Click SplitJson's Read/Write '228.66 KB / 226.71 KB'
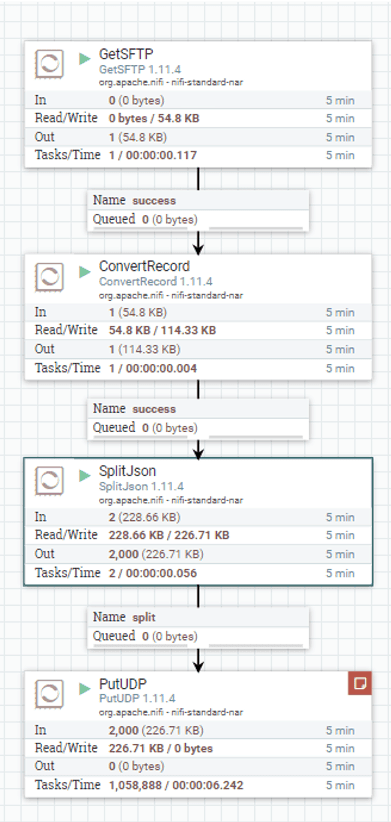 169,535
